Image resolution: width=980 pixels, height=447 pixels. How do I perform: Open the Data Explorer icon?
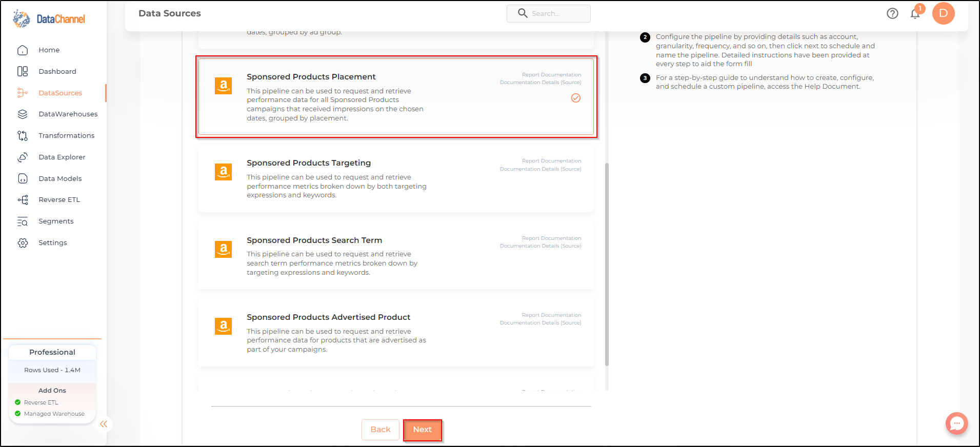point(23,157)
